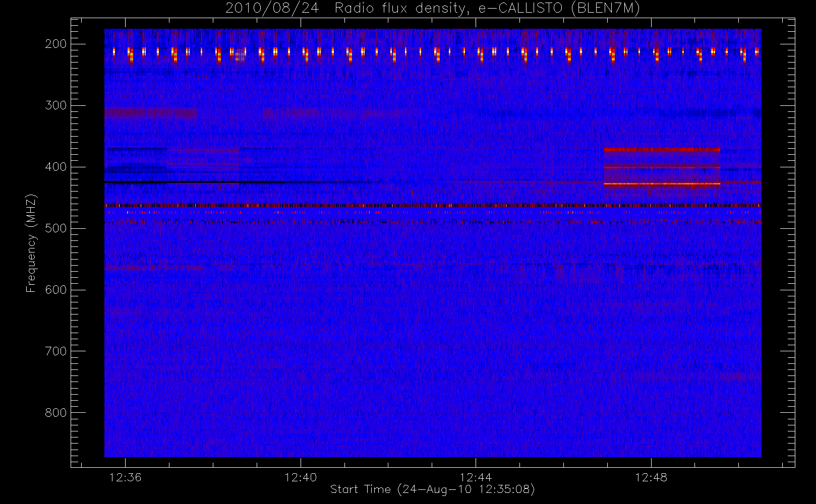
Task: Click the 600 frequency tick label
Action: (x=55, y=290)
